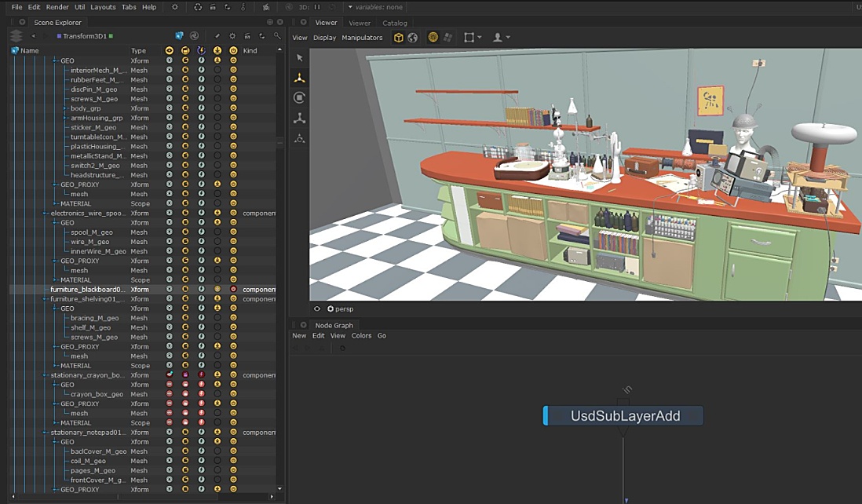Click the power icon column header before Kind
This screenshot has width=862, height=504.
point(233,50)
